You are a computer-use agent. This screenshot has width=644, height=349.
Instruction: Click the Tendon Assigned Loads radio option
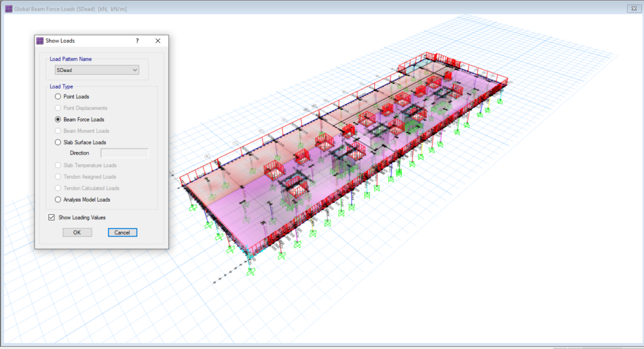(x=58, y=177)
